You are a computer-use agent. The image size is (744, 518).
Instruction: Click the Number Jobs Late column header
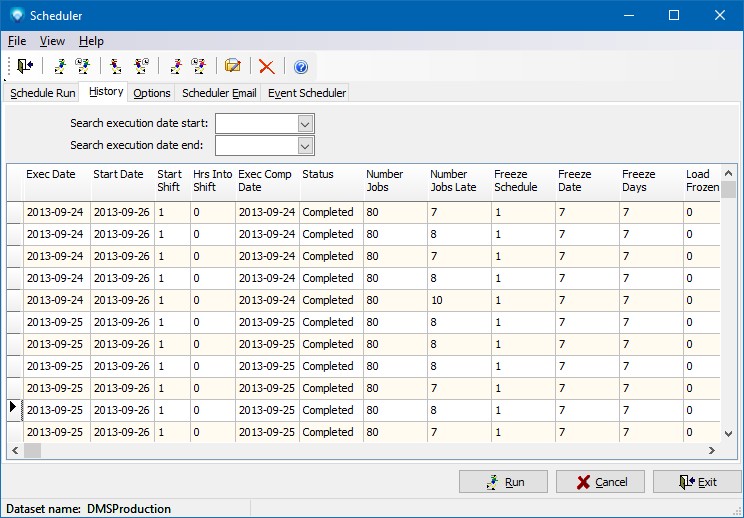pyautogui.click(x=457, y=181)
